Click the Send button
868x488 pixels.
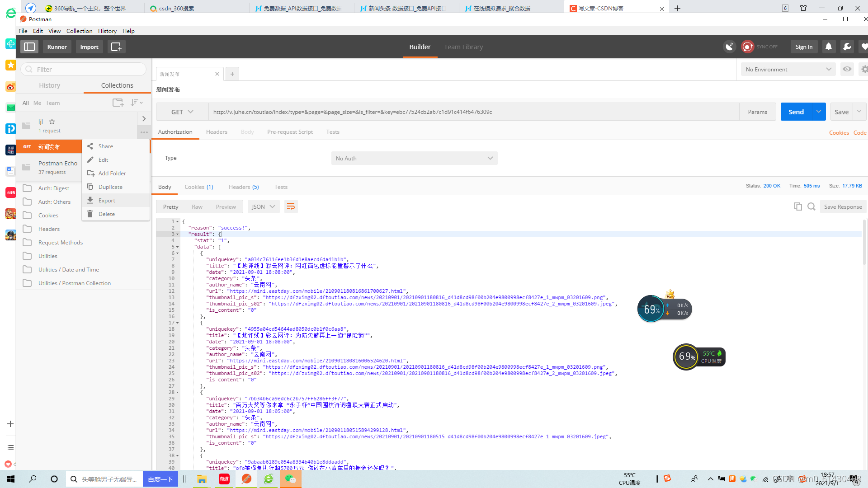(x=796, y=112)
